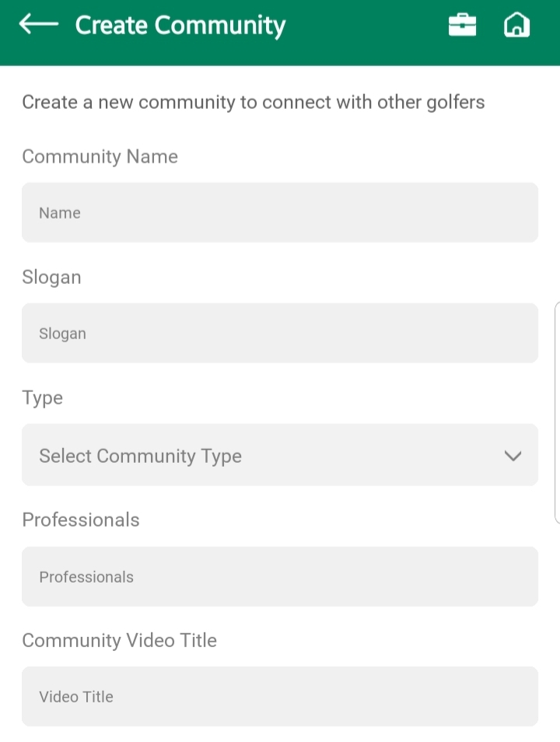Go to home via house icon
The width and height of the screenshot is (560, 742).
tap(516, 26)
